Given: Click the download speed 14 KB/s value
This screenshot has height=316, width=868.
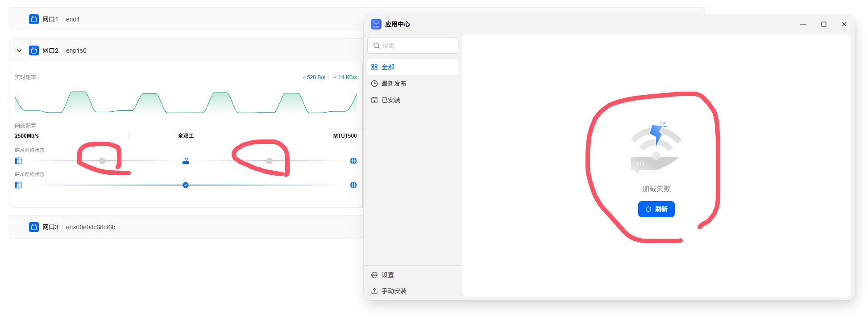Looking at the screenshot, I should pyautogui.click(x=345, y=77).
